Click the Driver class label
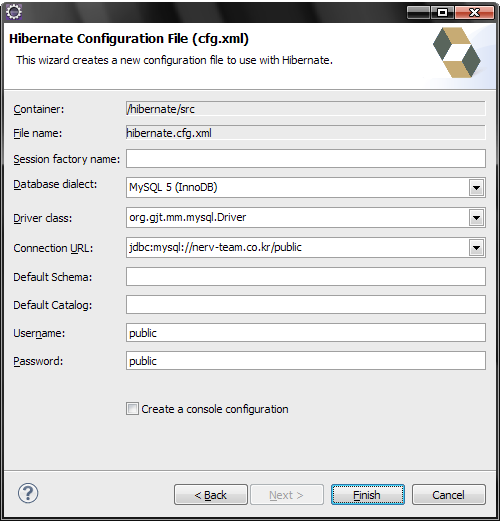The image size is (500, 521). 43,218
